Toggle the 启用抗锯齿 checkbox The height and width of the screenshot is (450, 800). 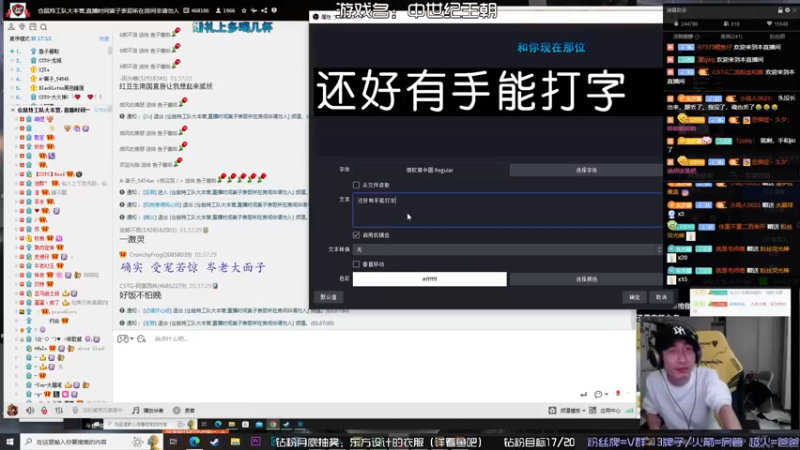[x=356, y=235]
